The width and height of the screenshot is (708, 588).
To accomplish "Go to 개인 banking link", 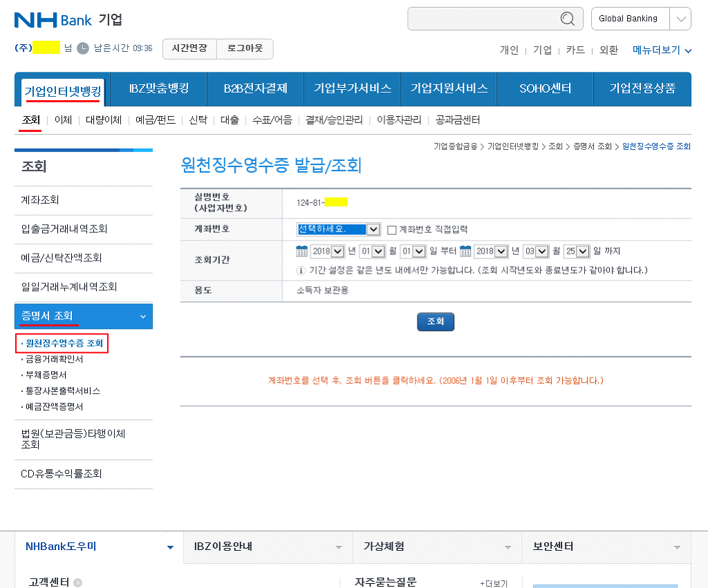I will pyautogui.click(x=509, y=50).
